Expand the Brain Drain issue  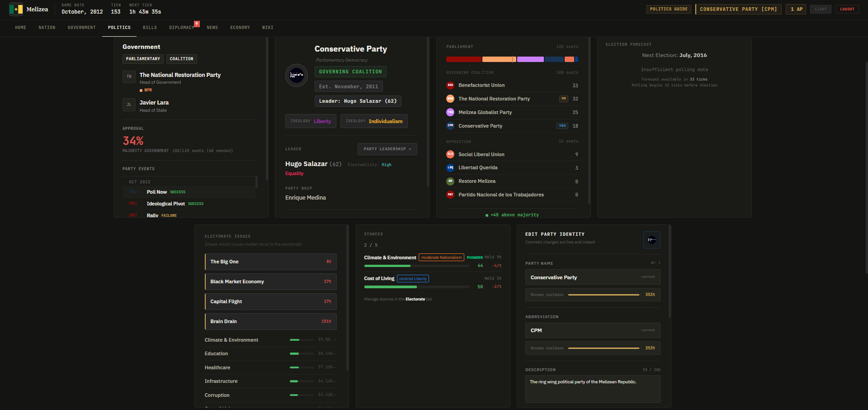pyautogui.click(x=270, y=321)
